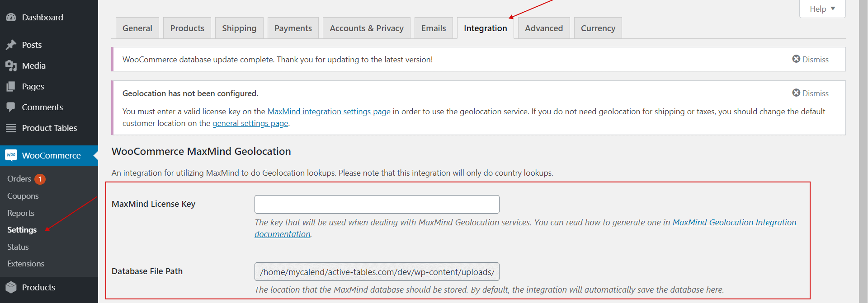
Task: Click the Product Tables list icon
Action: click(x=11, y=128)
